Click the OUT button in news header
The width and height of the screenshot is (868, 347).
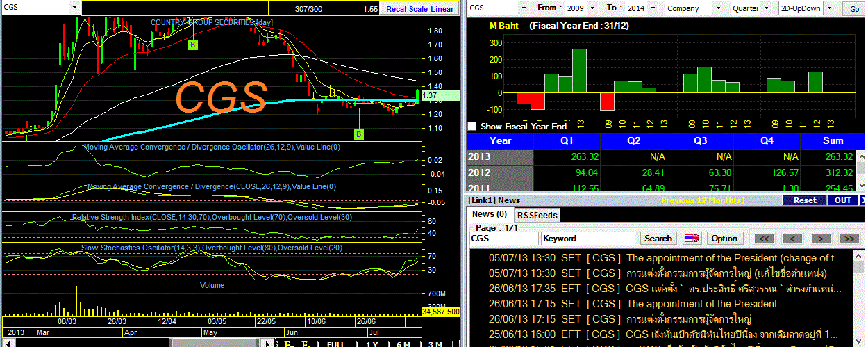coord(842,200)
